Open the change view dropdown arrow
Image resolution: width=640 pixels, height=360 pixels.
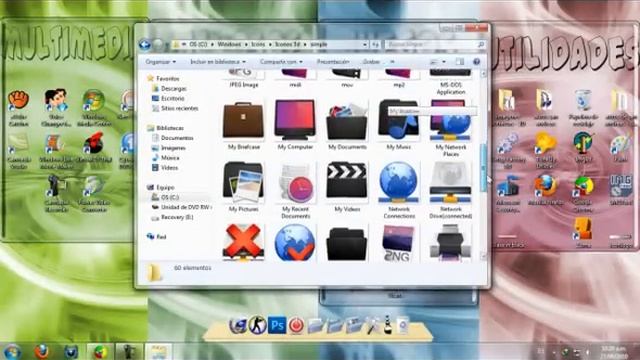[444, 62]
